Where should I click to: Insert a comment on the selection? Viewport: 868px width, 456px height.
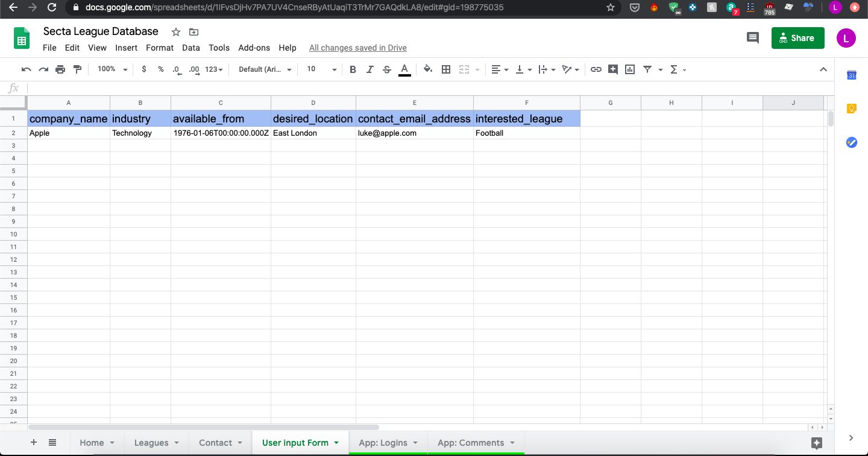(x=612, y=69)
